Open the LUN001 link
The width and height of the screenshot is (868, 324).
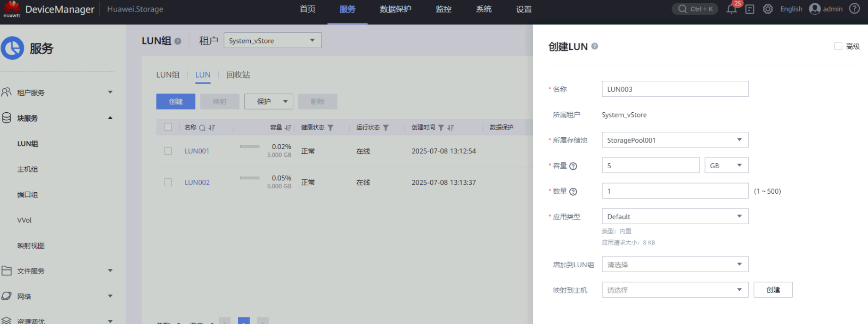(x=197, y=151)
